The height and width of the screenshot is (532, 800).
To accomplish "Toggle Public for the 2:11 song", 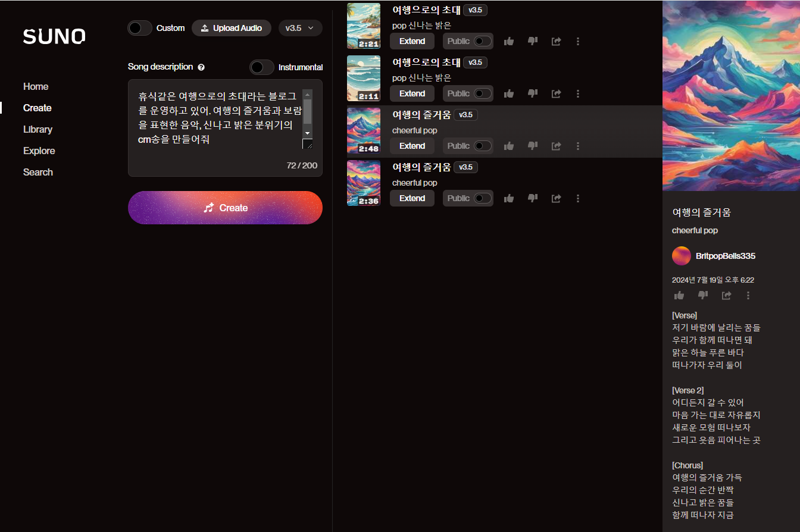I will [x=483, y=93].
